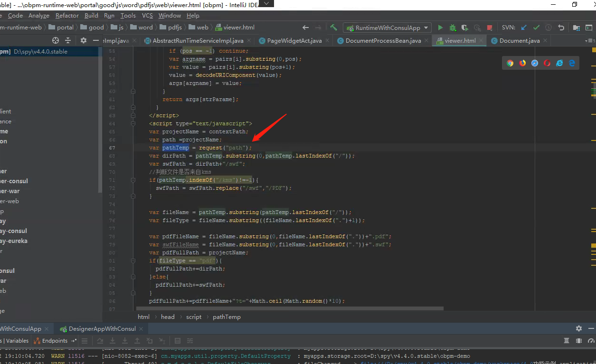Click the Project panel locate target icon
The height and width of the screenshot is (364, 596).
point(56,40)
